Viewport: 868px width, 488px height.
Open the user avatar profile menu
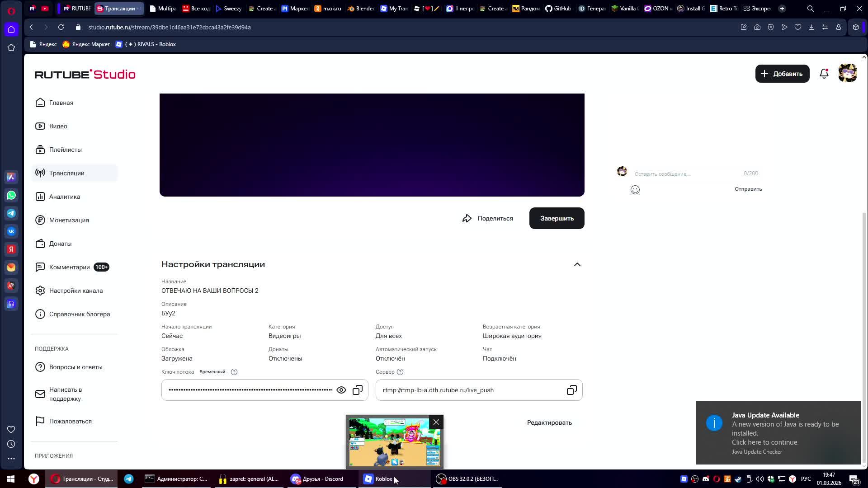pyautogui.click(x=847, y=73)
